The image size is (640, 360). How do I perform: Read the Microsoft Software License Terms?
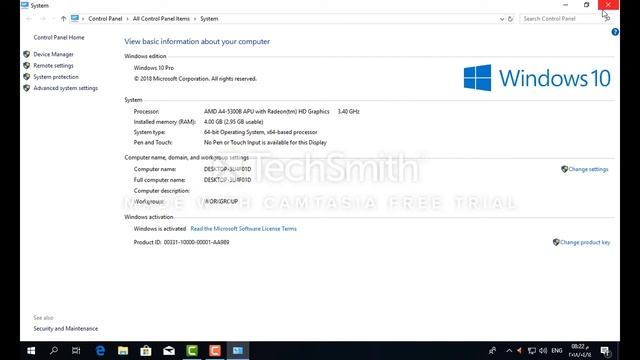pos(244,229)
